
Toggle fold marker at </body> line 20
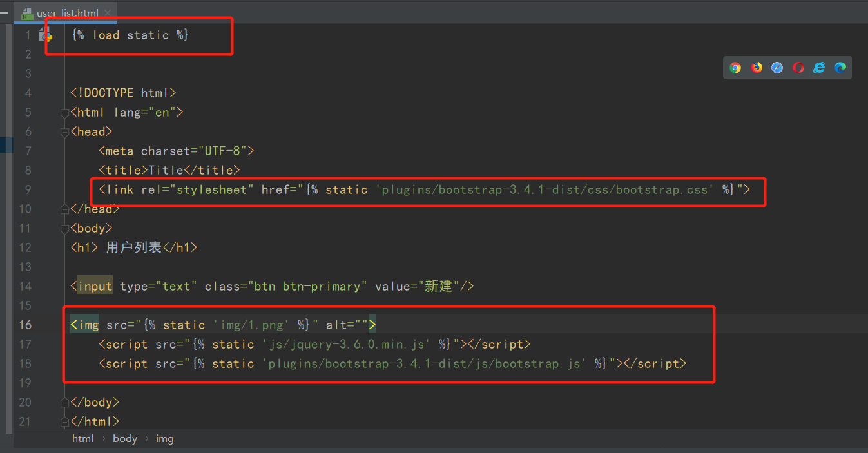tap(64, 402)
